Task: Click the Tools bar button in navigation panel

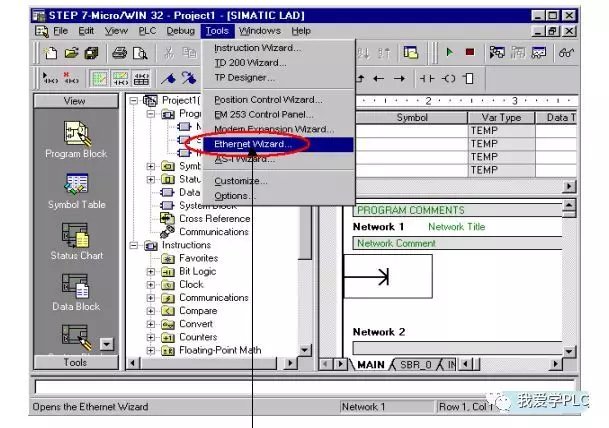Action: pyautogui.click(x=75, y=363)
